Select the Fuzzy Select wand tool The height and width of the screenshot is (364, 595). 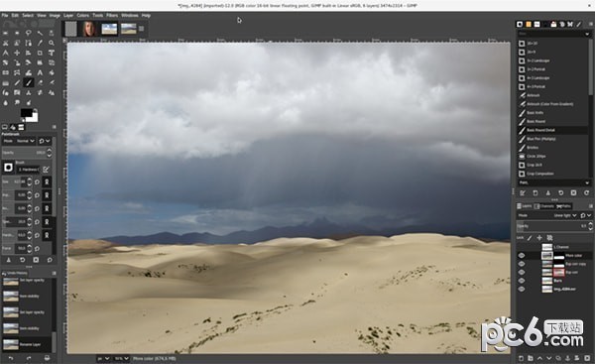[40, 33]
